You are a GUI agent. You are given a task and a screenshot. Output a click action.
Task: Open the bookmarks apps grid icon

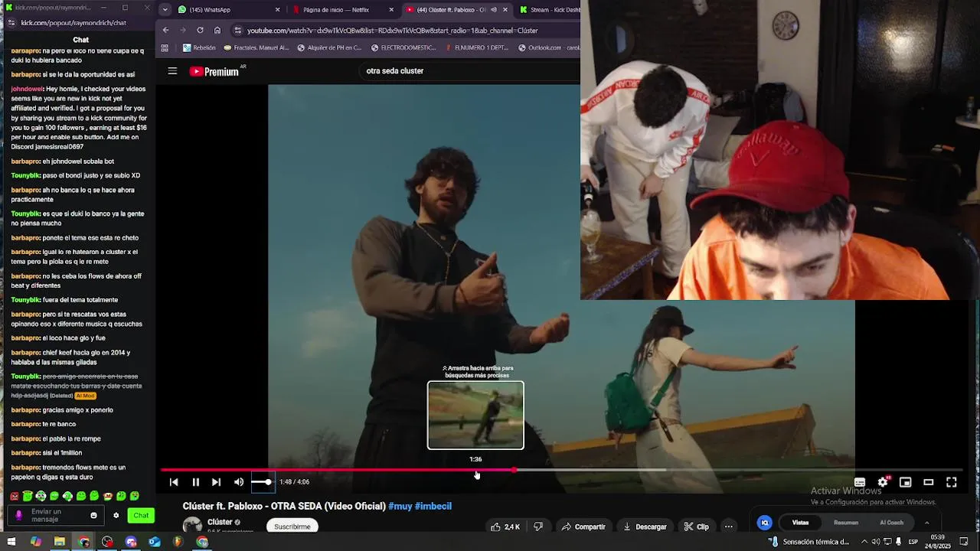coord(165,47)
